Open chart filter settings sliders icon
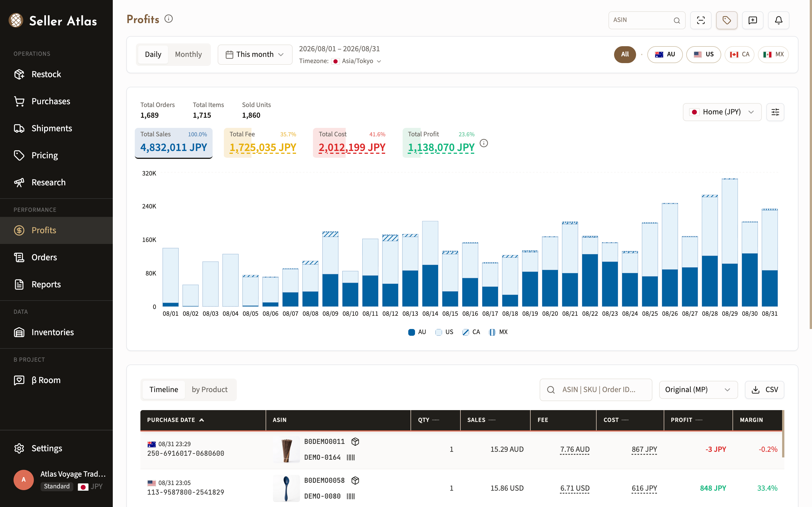The image size is (812, 507). 775,112
